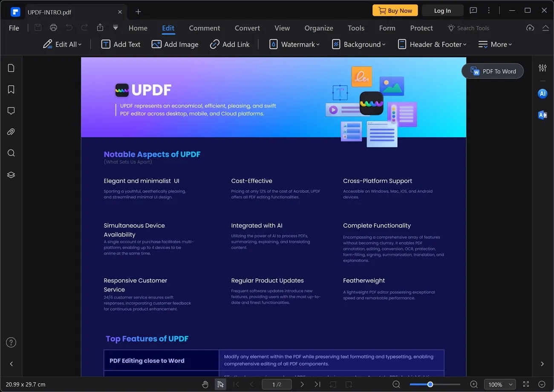Viewport: 554px width, 392px height.
Task: Open the View tab
Action: tap(282, 28)
